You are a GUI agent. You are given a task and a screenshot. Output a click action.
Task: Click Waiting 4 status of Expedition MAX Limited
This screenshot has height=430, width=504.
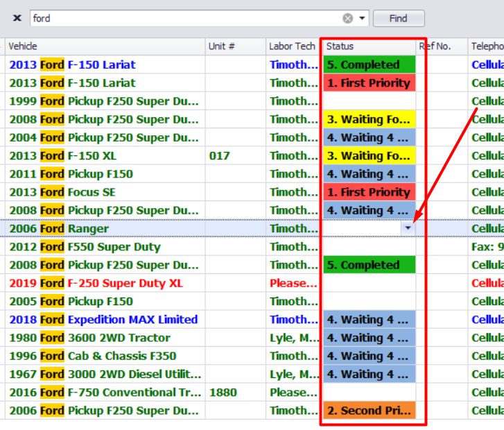370,319
